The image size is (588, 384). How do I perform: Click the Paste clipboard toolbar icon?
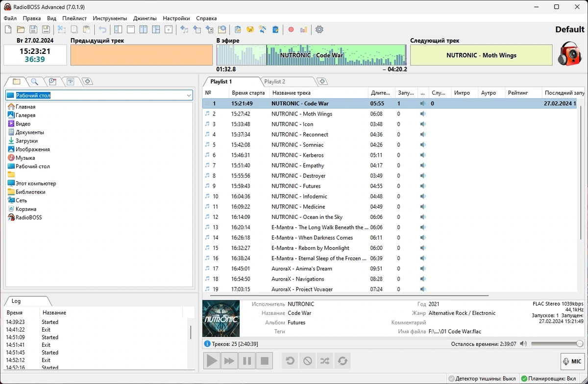pos(86,29)
